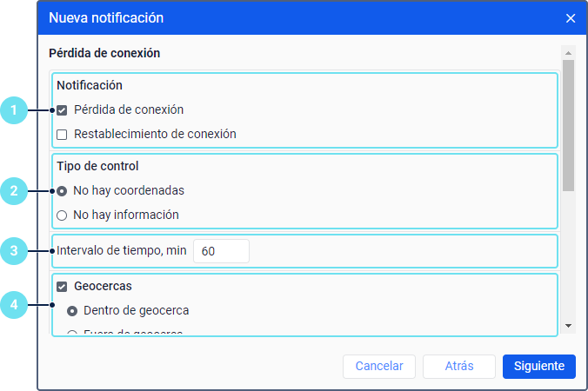Click the scrollbar down arrow
Screen dimensions: 588x391
click(x=568, y=326)
